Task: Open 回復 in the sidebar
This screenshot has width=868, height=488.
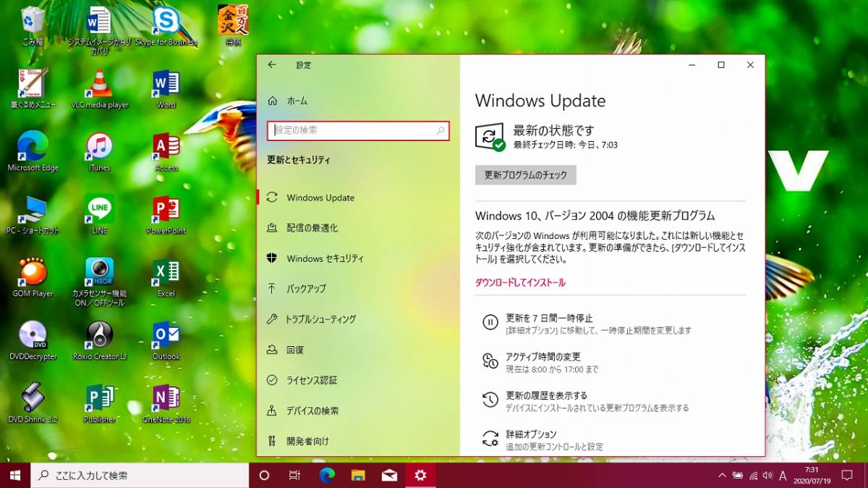Action: click(359, 350)
